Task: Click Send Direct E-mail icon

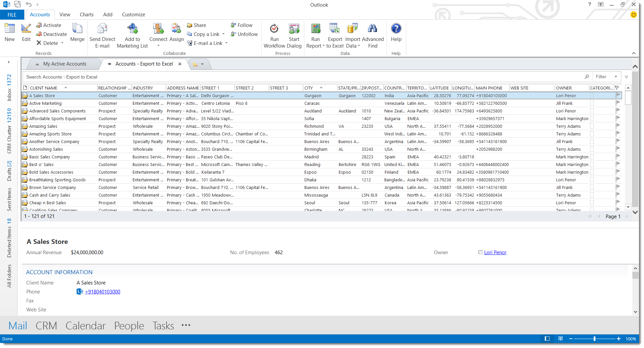Action: click(102, 29)
